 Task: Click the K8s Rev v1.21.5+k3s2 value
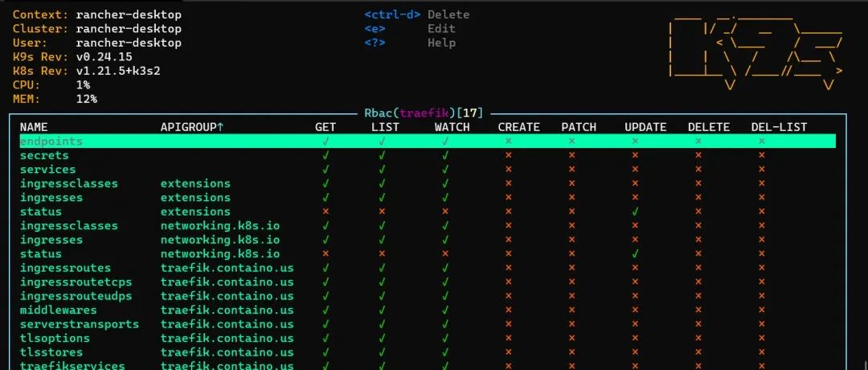pyautogui.click(x=118, y=71)
